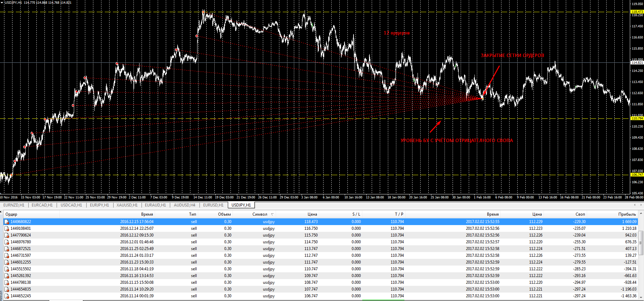Click the order icon beside 1444654835
This screenshot has height=301, width=644.
pos(7,289)
